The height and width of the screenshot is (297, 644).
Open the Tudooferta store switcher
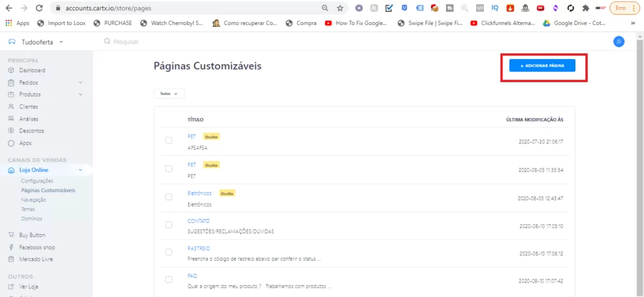(39, 41)
